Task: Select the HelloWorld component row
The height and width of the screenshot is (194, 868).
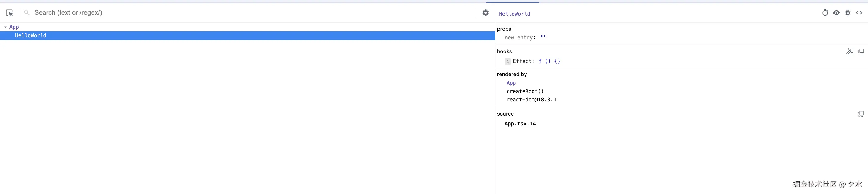Action: [x=31, y=35]
